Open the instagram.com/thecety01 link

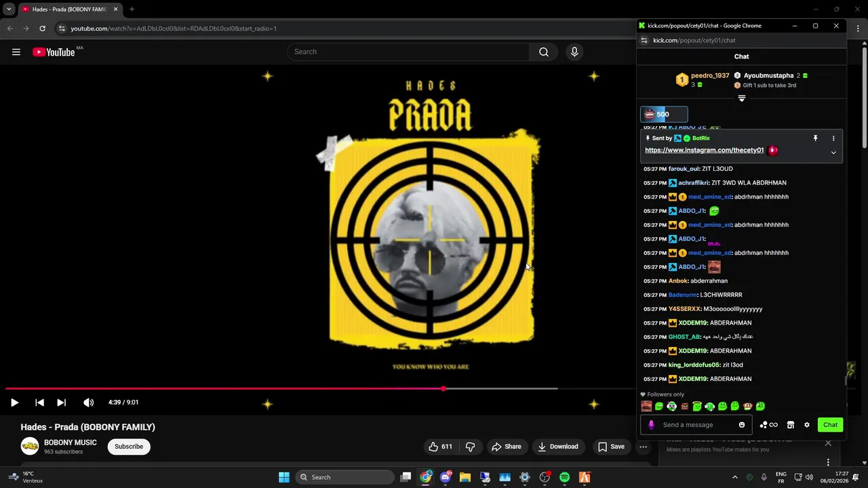pos(704,150)
